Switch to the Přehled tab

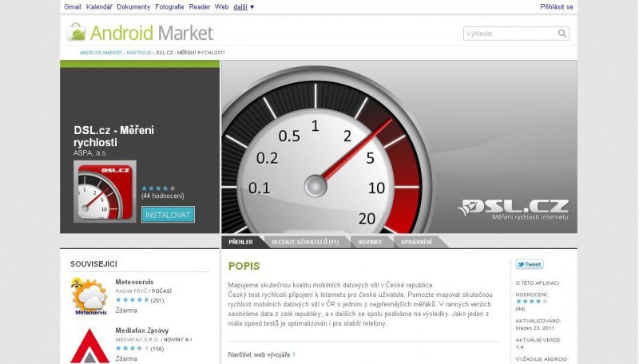point(240,241)
